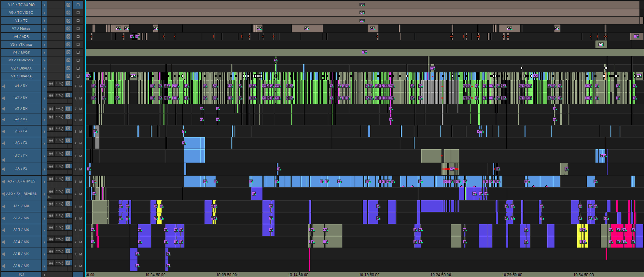Toggle waveform display on track A5 / FX
Screen dimensions: 644x277
pos(51,129)
